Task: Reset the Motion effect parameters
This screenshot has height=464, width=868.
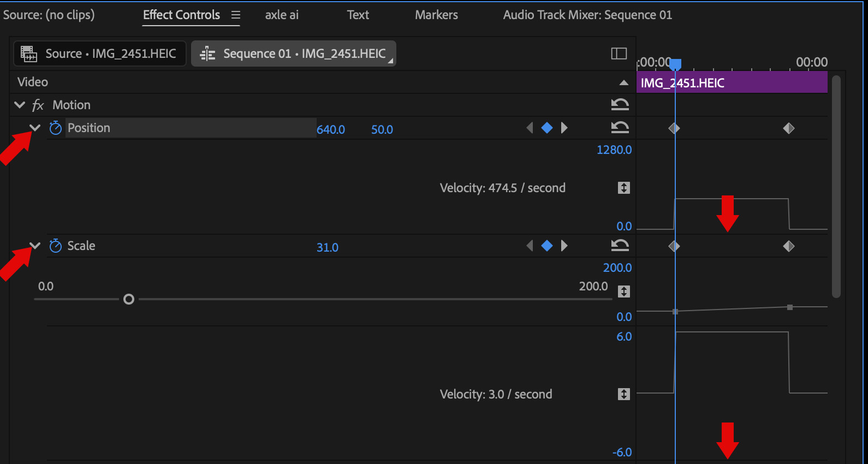Action: point(620,104)
